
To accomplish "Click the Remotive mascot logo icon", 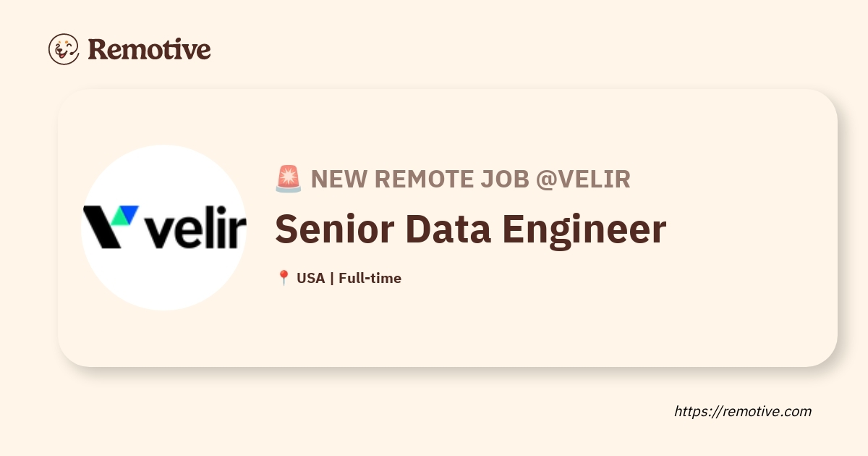I will (64, 49).
